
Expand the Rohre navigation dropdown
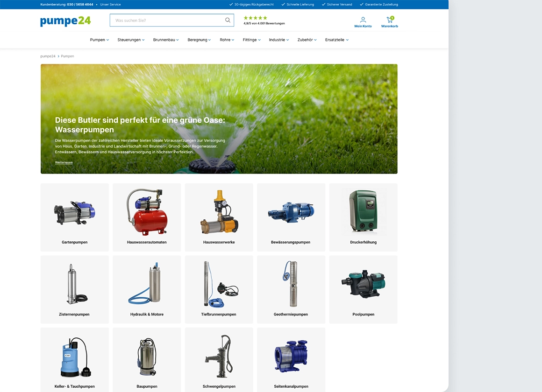coord(227,40)
